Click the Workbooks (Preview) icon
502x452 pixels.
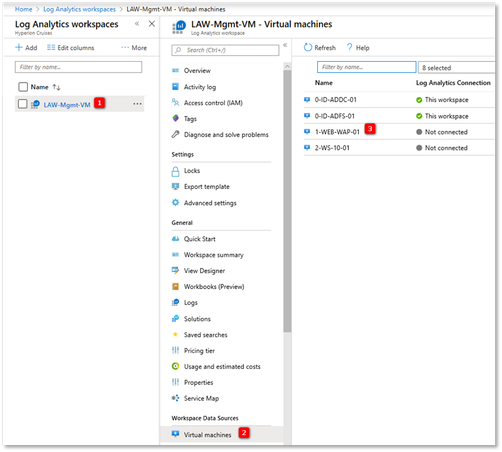(x=175, y=286)
